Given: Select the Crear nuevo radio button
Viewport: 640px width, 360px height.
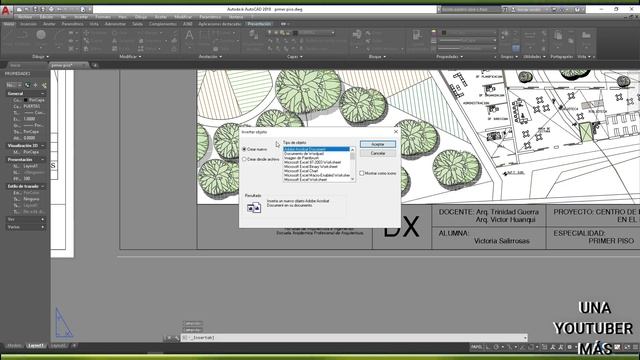Looking at the screenshot, I should coord(244,149).
